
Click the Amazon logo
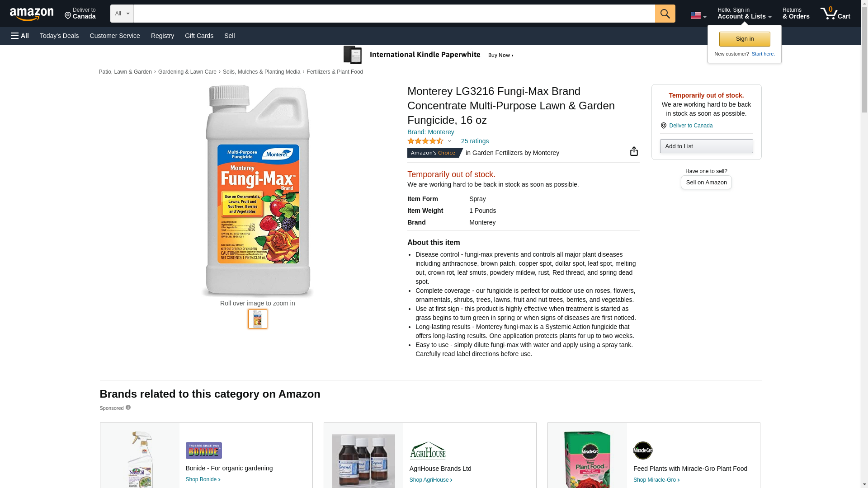pyautogui.click(x=32, y=14)
